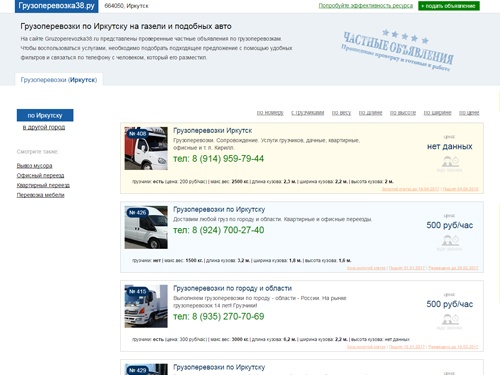This screenshot has width=500, height=375.
Task: Click listing 408 specs line with 2500 кг
Action: 263,182
